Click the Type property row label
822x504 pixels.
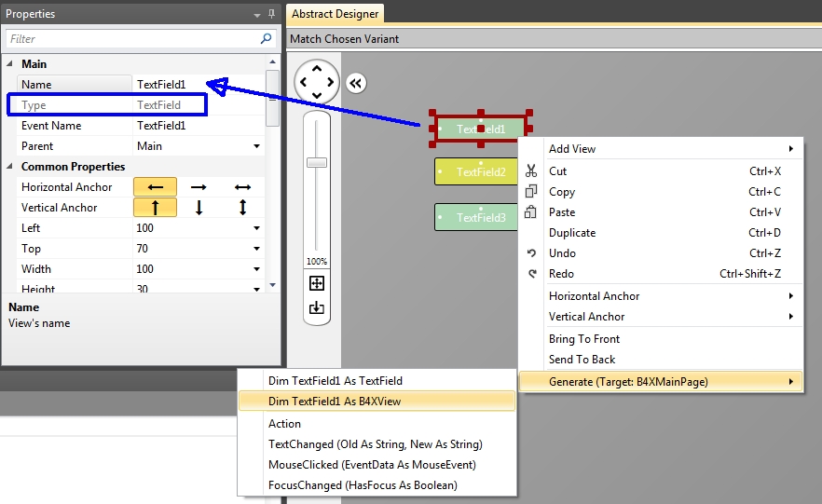[x=34, y=104]
